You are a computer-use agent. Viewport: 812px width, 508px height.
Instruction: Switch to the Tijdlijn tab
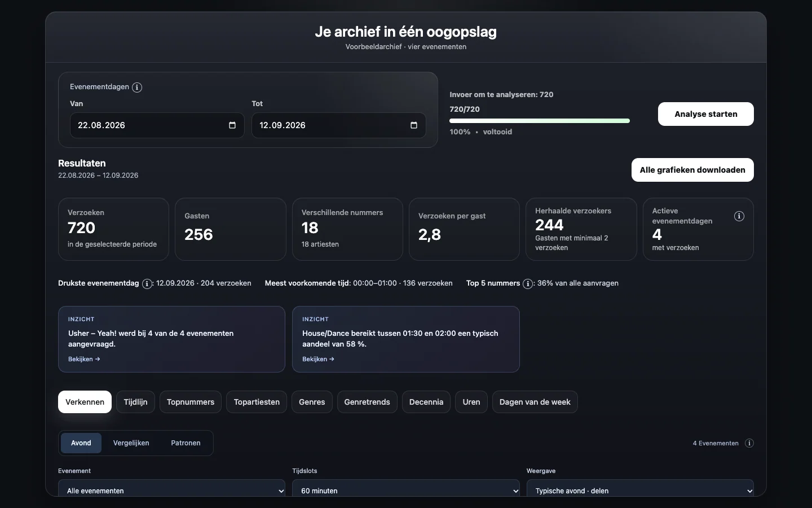135,402
